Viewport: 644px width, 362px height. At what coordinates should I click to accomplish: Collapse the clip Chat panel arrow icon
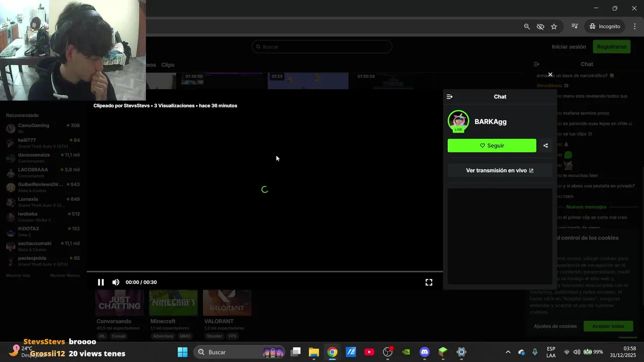point(450,97)
